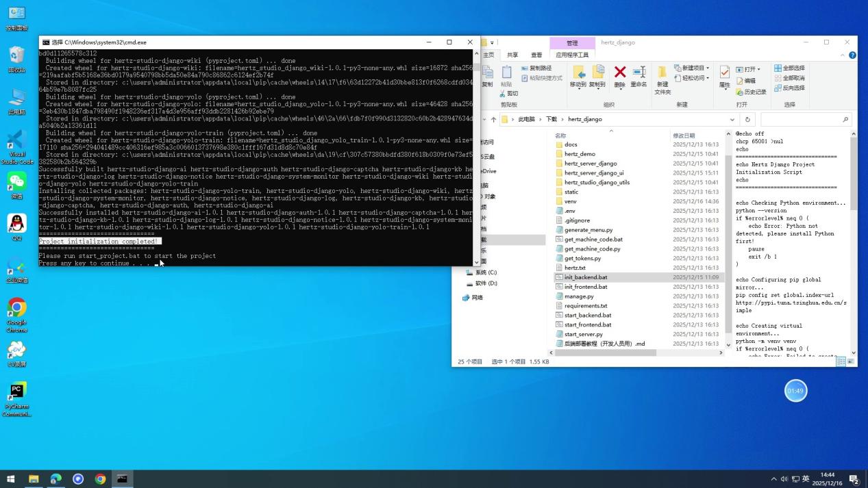868x488 pixels.
Task: Click the 粘贴 (Paste) icon
Action: click(x=506, y=73)
